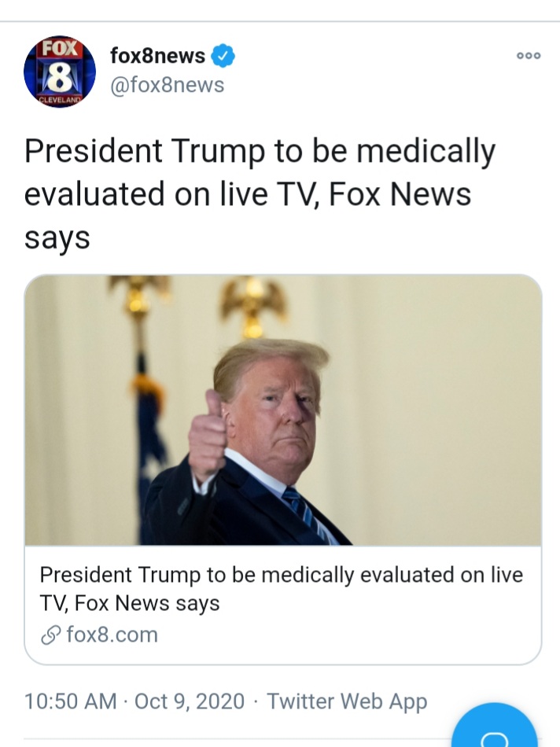Open the article card photo
This screenshot has height=747, width=560.
(x=283, y=410)
